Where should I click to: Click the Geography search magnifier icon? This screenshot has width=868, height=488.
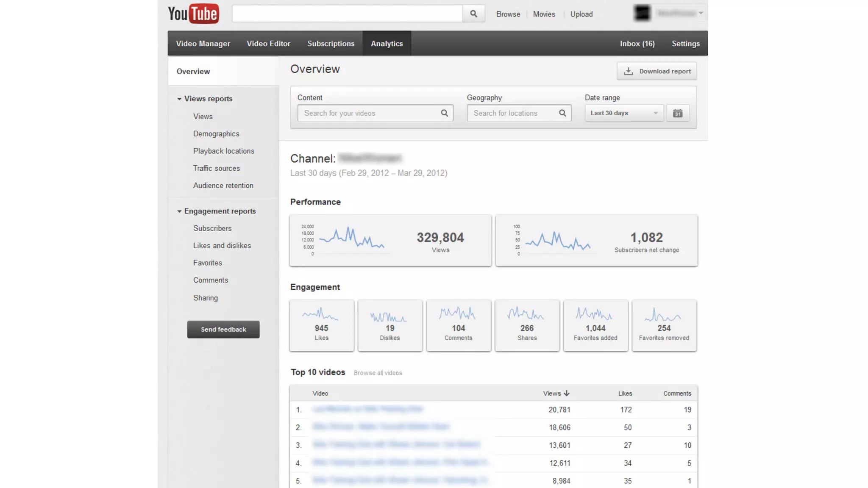point(562,113)
